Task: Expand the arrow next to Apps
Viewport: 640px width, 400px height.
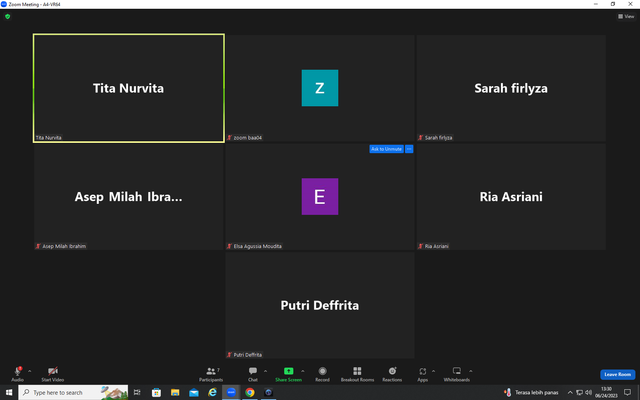Action: [433, 371]
